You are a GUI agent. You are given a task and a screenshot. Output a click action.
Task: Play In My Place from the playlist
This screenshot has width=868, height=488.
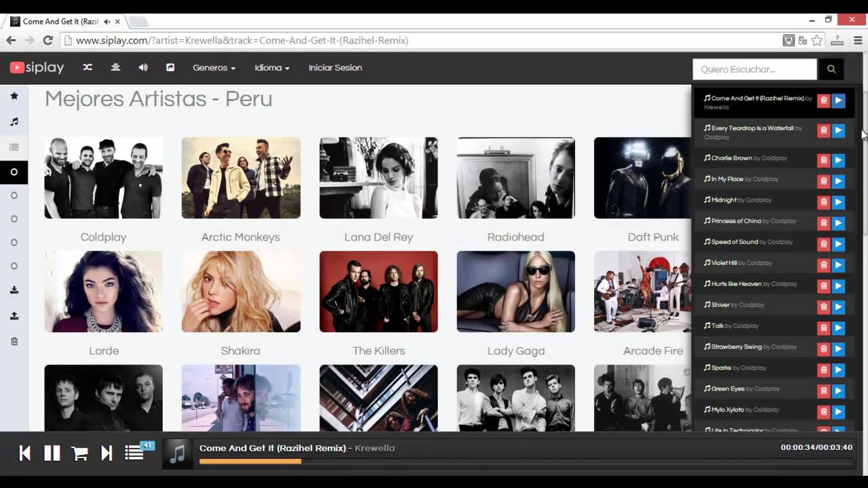pos(839,181)
